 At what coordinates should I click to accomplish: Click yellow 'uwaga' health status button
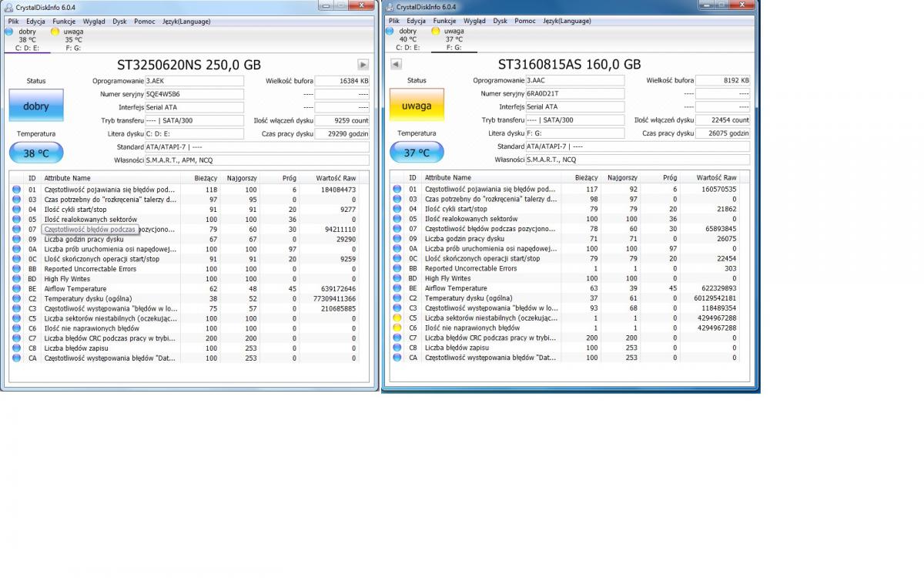click(x=417, y=106)
